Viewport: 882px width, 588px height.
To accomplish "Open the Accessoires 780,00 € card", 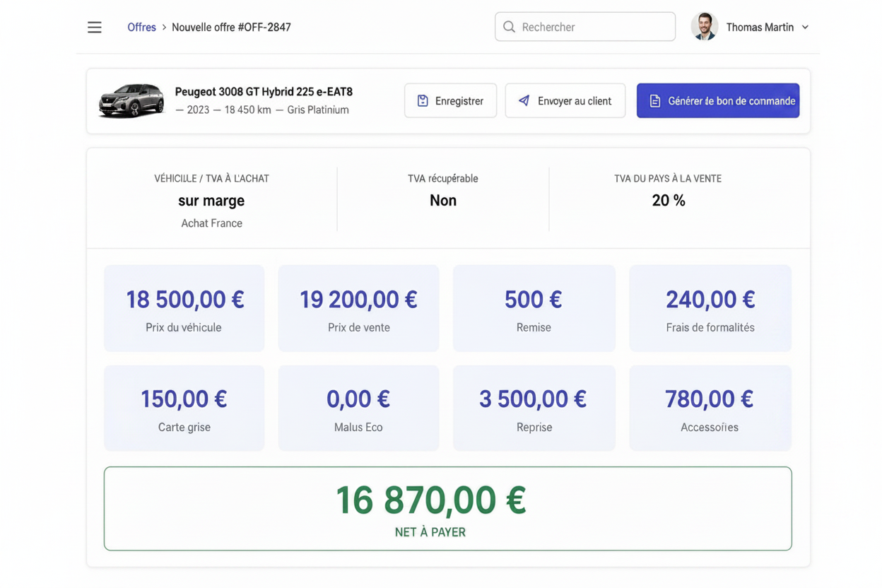I will point(710,408).
